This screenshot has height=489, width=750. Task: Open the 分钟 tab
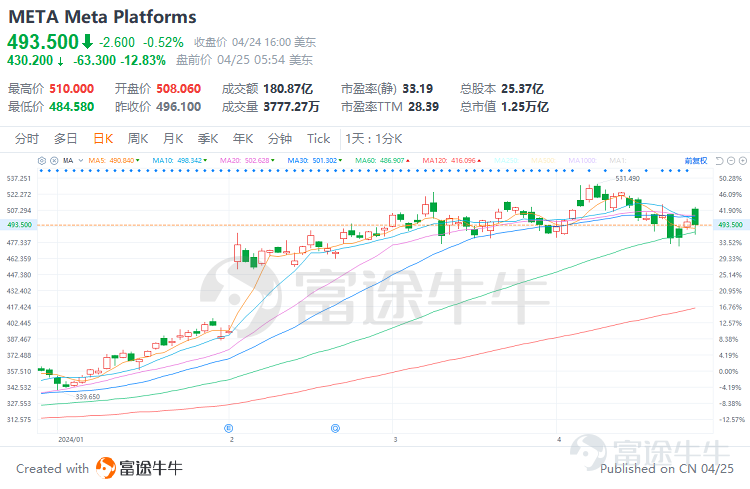pos(280,139)
